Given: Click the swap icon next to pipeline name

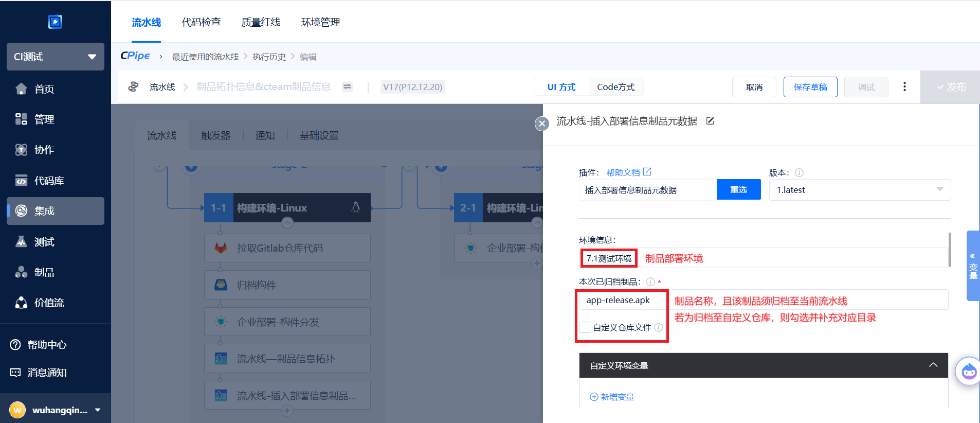Looking at the screenshot, I should point(348,87).
